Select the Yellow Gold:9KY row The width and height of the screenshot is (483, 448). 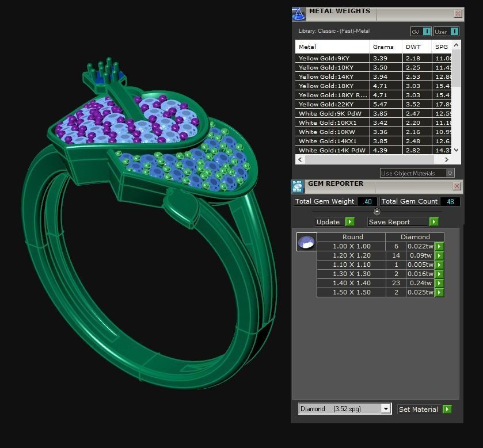(374, 58)
